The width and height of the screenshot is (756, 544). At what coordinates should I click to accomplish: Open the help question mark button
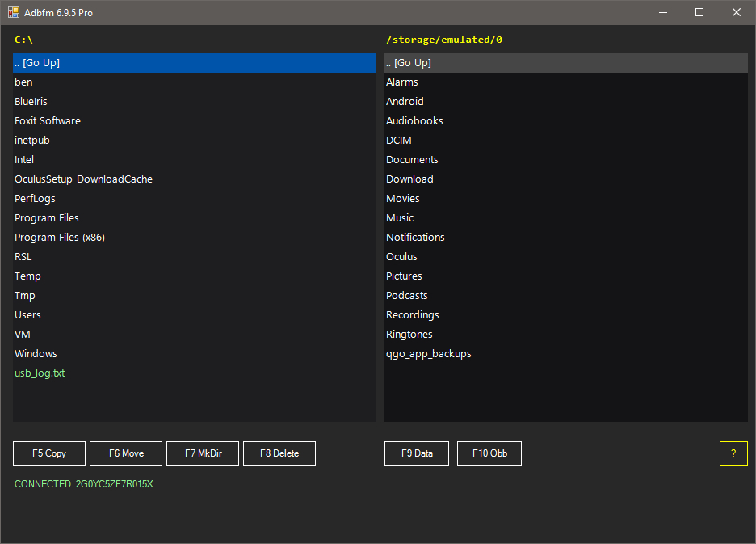pyautogui.click(x=733, y=453)
